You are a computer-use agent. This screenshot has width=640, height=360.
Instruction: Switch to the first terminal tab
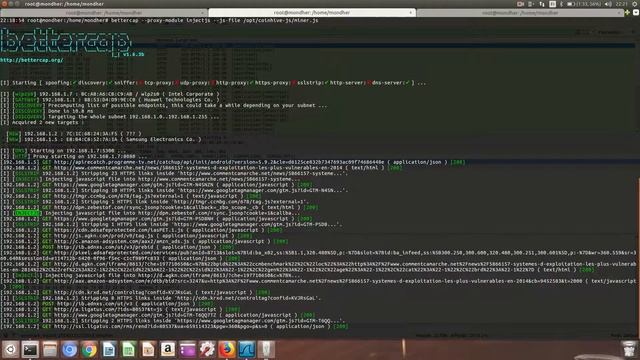(x=104, y=13)
